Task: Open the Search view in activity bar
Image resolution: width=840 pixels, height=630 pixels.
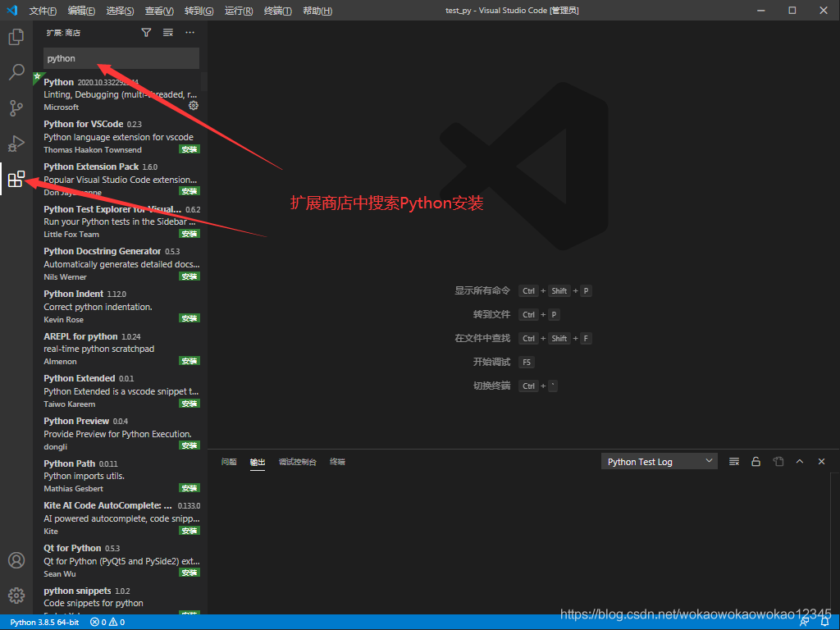Action: point(16,72)
